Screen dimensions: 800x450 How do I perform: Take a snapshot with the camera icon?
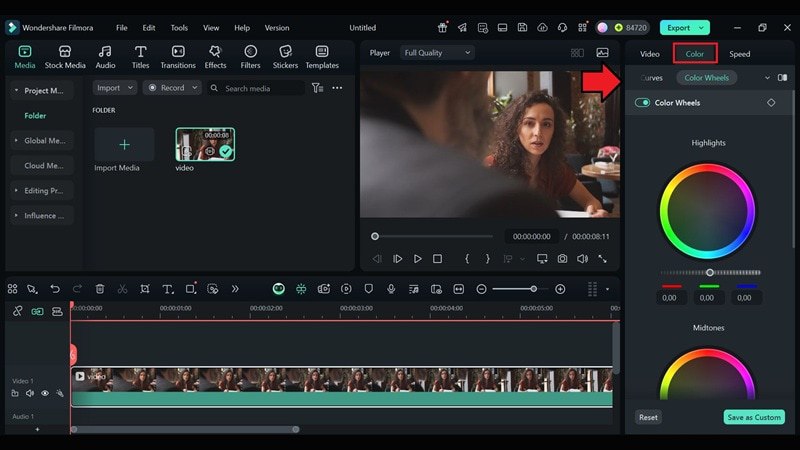[x=562, y=258]
